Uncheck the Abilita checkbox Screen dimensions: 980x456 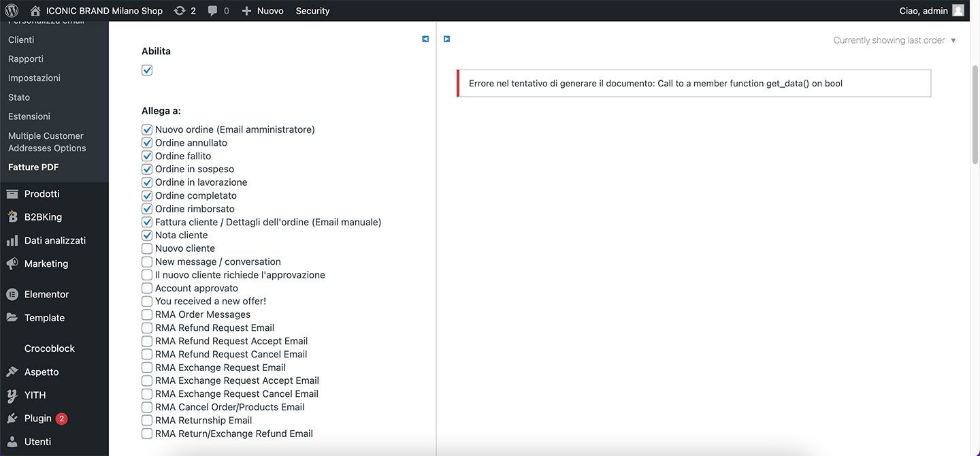click(x=147, y=70)
